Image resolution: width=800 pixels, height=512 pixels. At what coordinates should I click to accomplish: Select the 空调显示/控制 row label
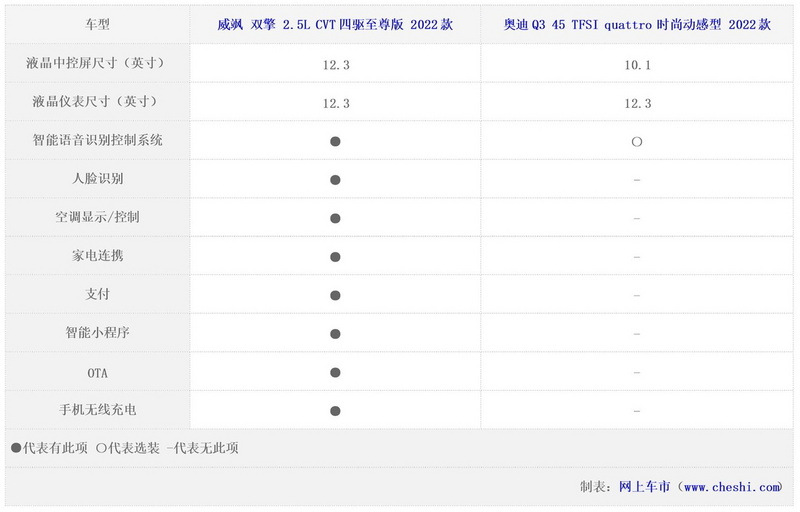click(97, 217)
